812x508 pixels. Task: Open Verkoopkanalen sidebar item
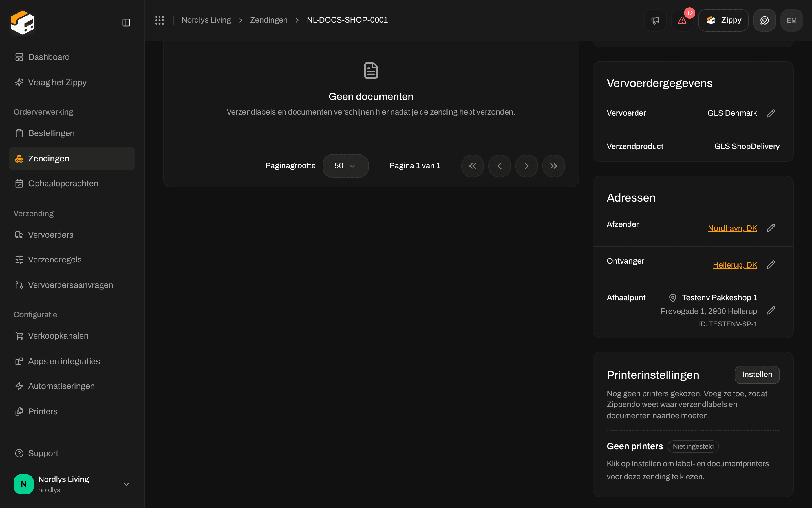point(72,336)
